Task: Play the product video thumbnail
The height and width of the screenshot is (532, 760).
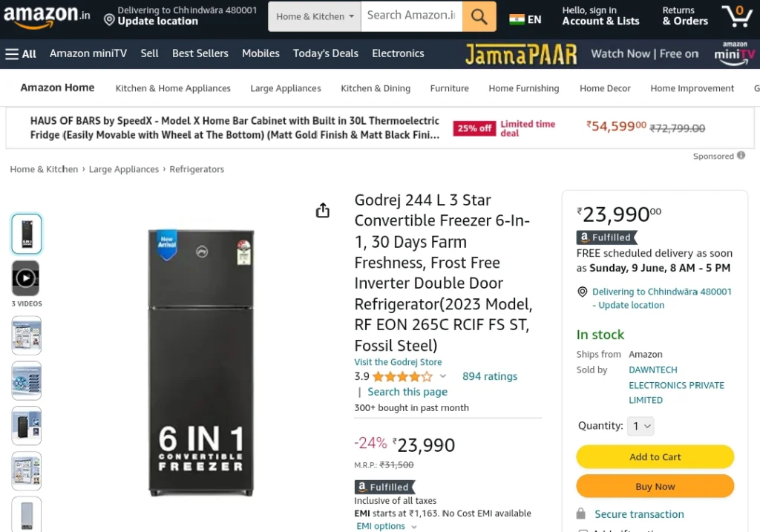Action: click(x=26, y=278)
